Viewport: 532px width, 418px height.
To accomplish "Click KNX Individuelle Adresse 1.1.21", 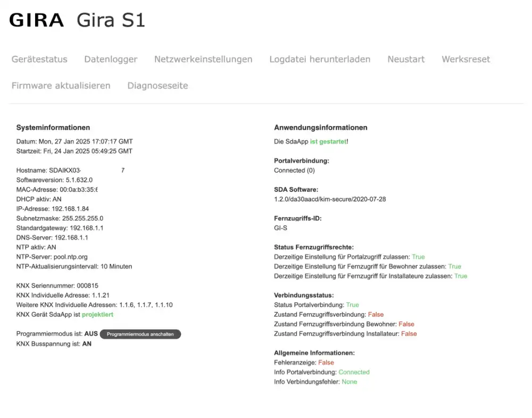I will (63, 295).
